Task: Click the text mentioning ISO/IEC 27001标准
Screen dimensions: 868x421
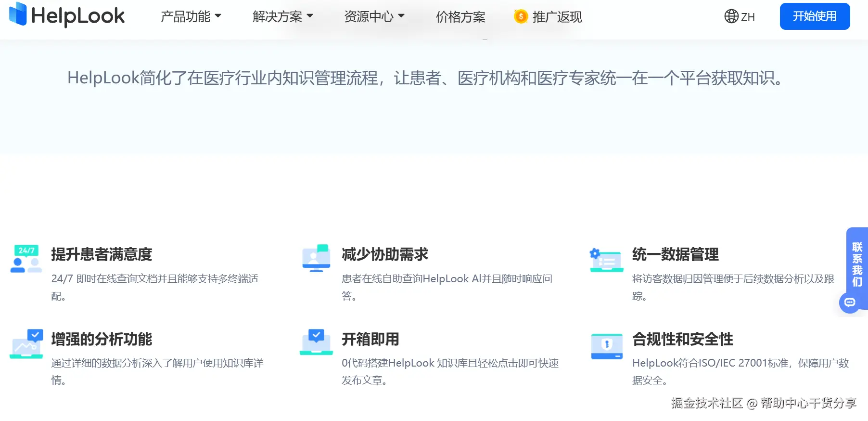Action: point(740,371)
